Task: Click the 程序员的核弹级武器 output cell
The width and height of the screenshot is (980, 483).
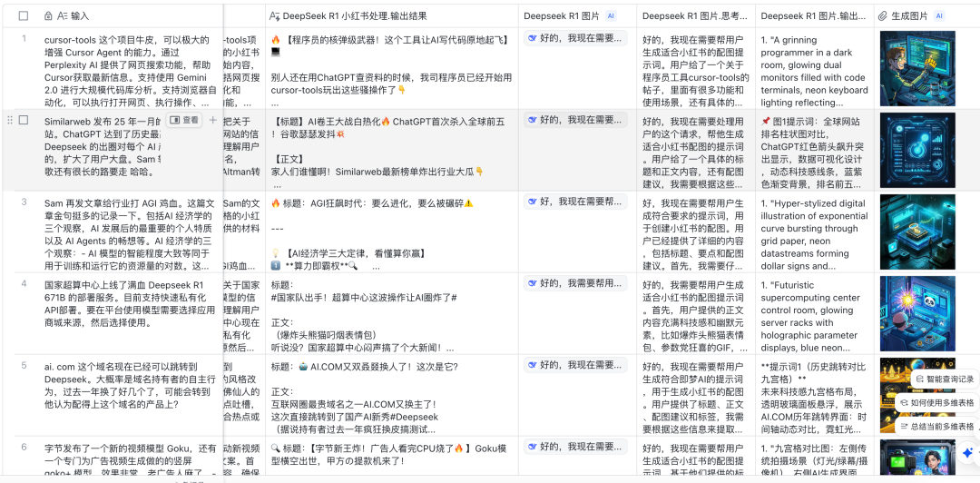Action: [x=391, y=69]
